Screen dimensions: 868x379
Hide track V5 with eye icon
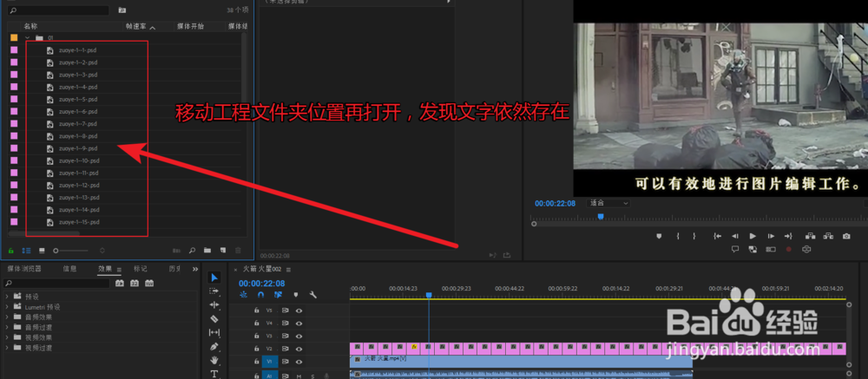click(299, 310)
